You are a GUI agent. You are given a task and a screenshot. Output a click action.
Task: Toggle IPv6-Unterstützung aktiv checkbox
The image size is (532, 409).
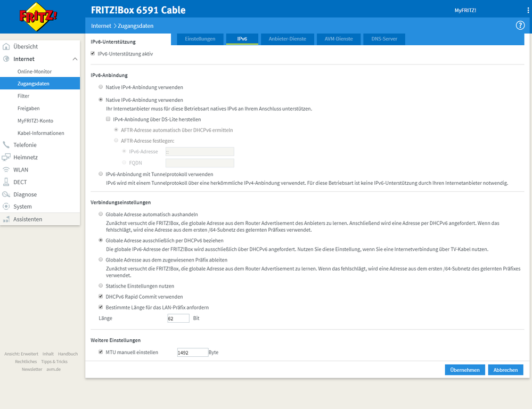tap(93, 54)
